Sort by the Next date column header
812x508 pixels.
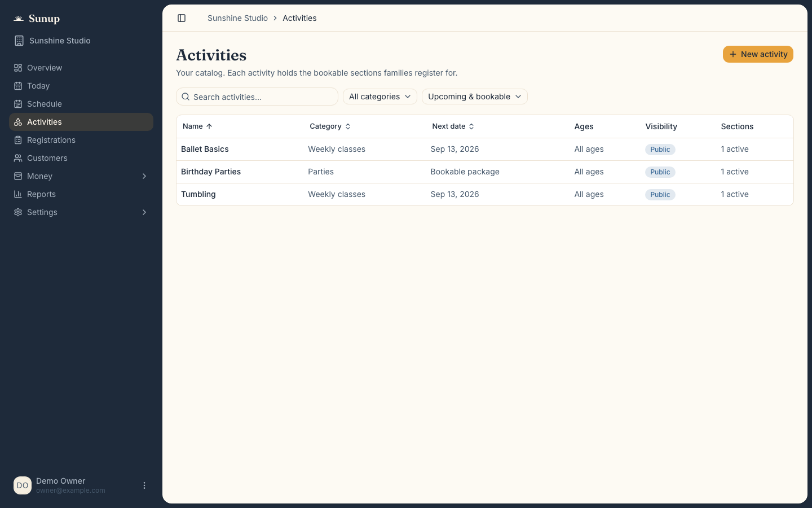pyautogui.click(x=453, y=126)
